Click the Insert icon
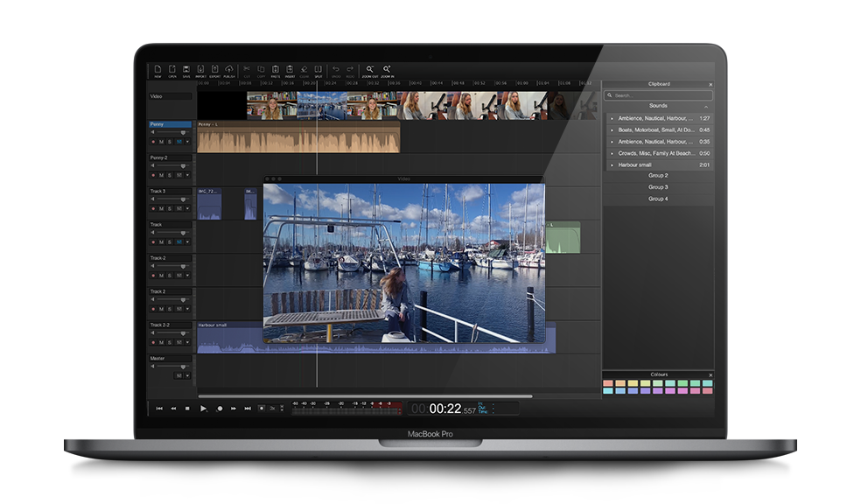This screenshot has width=861, height=504. pyautogui.click(x=290, y=69)
